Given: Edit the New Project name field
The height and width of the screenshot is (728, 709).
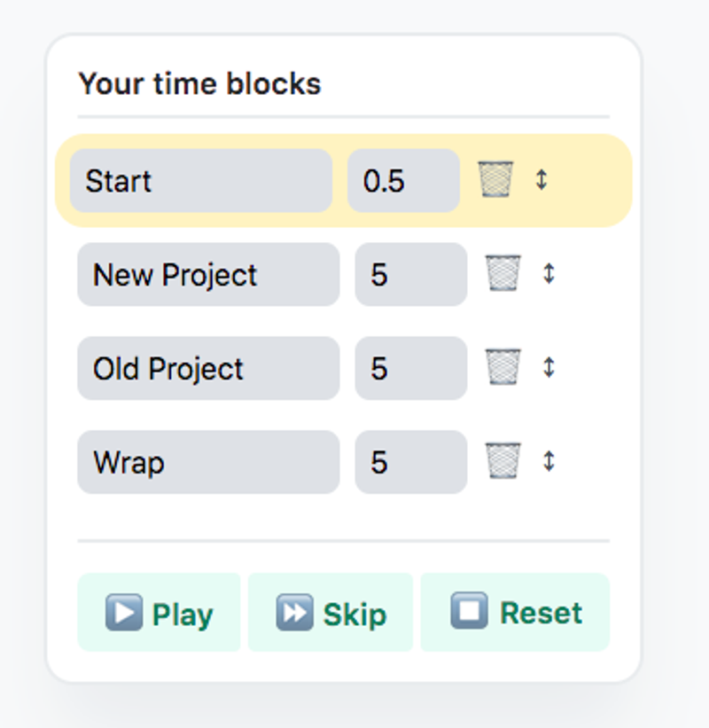Looking at the screenshot, I should pos(208,275).
